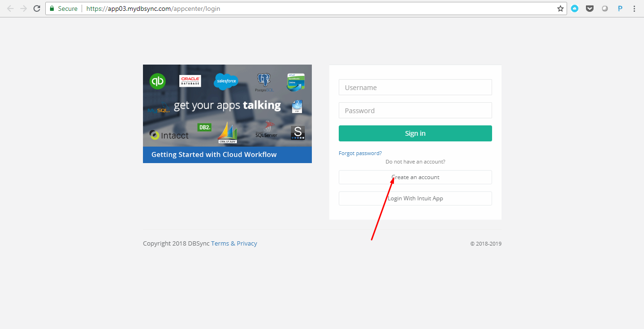
Task: Click the PostgreSQL elephant logo
Action: (x=264, y=82)
